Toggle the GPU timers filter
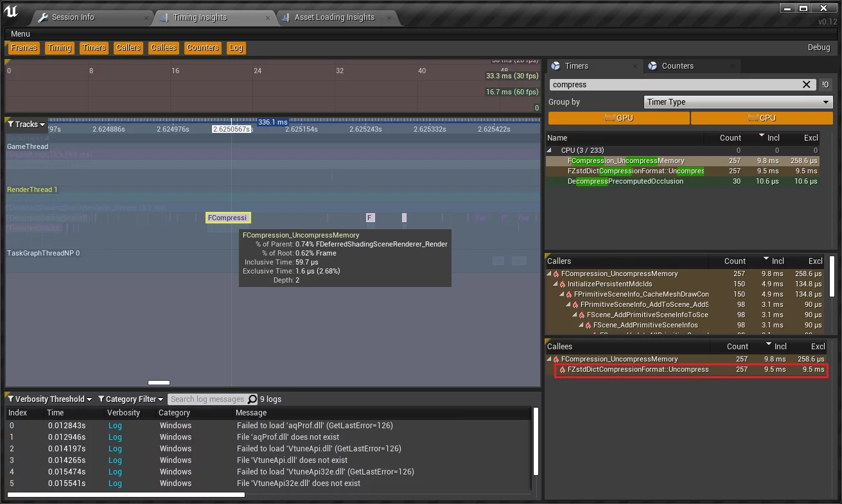 tap(618, 118)
